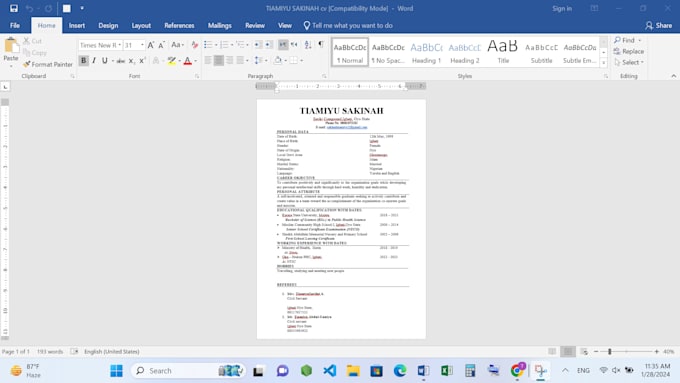This screenshot has width=680, height=383.
Task: Toggle strikethrough formatting
Action: pyautogui.click(x=121, y=61)
